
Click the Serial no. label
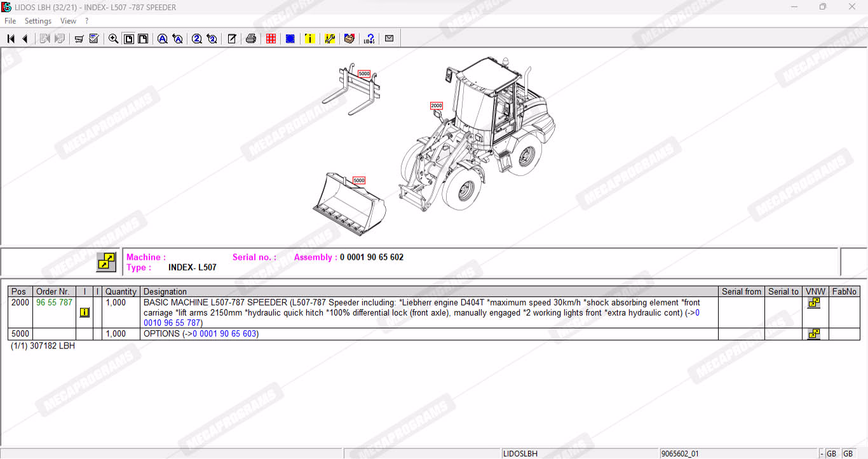coord(254,257)
